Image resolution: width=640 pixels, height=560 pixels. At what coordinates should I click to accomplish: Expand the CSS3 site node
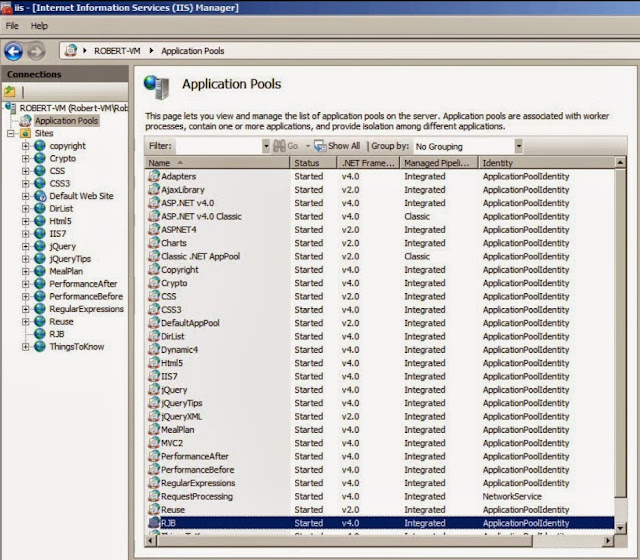pyautogui.click(x=25, y=183)
